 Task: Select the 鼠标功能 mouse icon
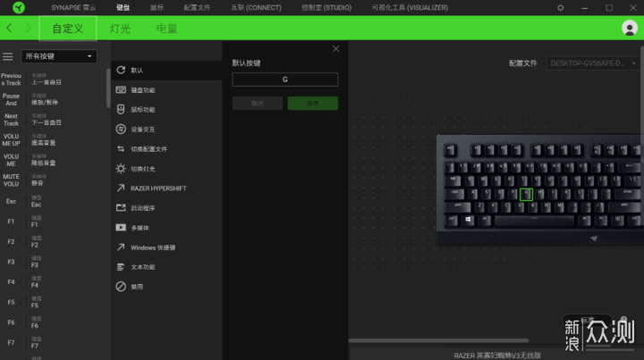tap(121, 110)
